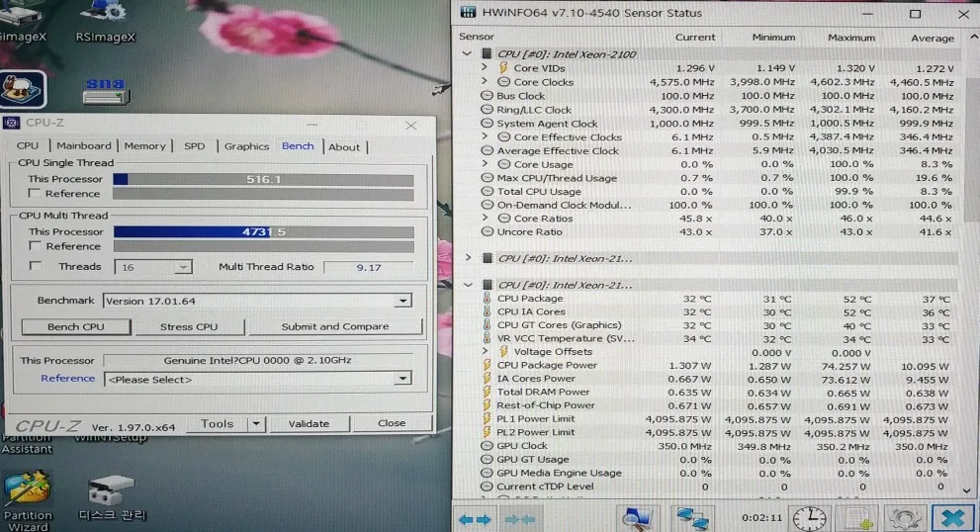Click Maximum column header in HWiNFO
This screenshot has height=532, width=980.
850,38
